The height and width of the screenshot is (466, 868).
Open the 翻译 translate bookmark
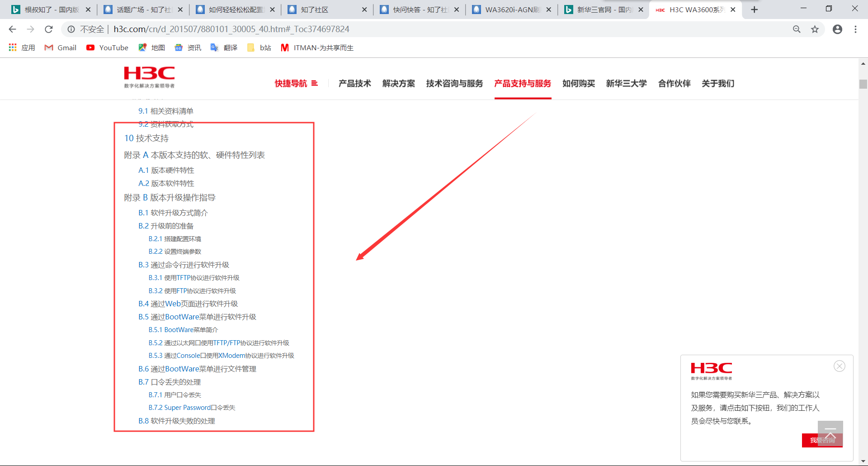point(224,48)
